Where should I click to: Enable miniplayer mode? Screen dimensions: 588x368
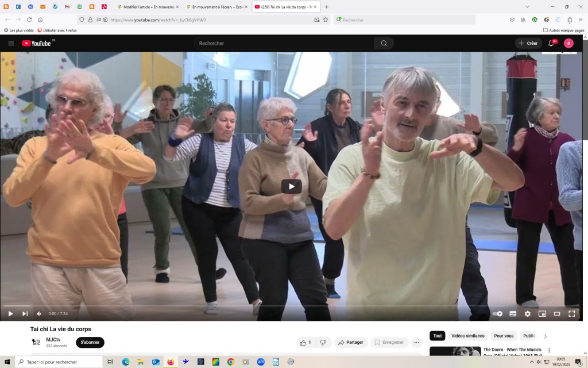(542, 313)
